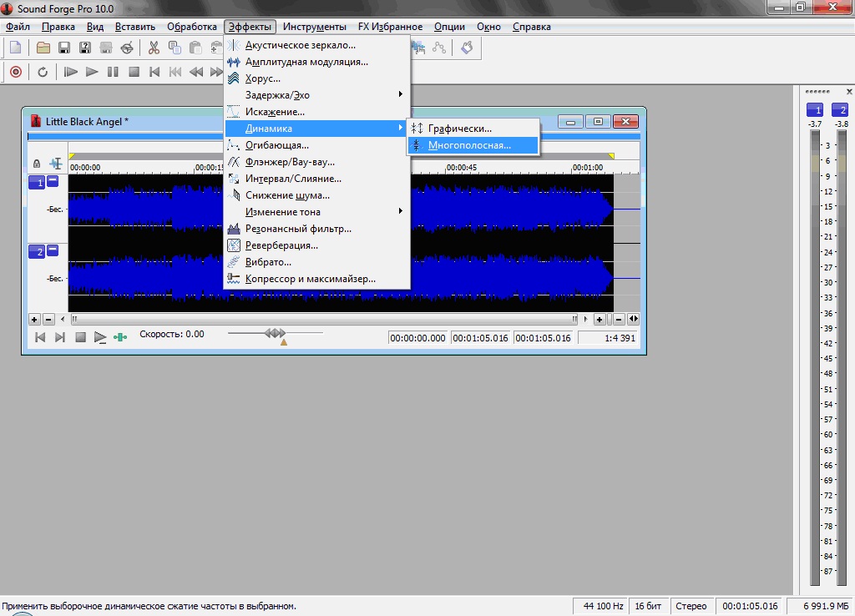Collapse channel 2 with its minus button

click(53, 250)
